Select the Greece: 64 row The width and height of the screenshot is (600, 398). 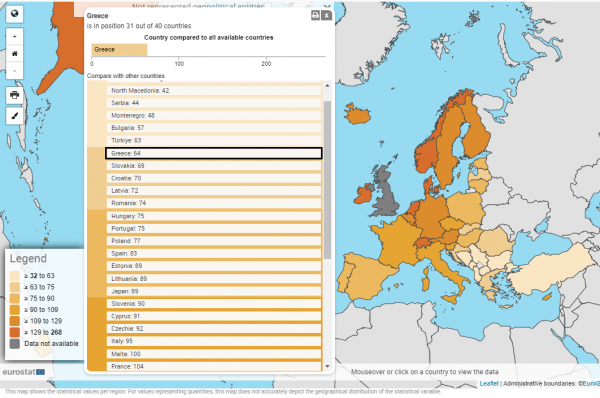click(x=214, y=153)
